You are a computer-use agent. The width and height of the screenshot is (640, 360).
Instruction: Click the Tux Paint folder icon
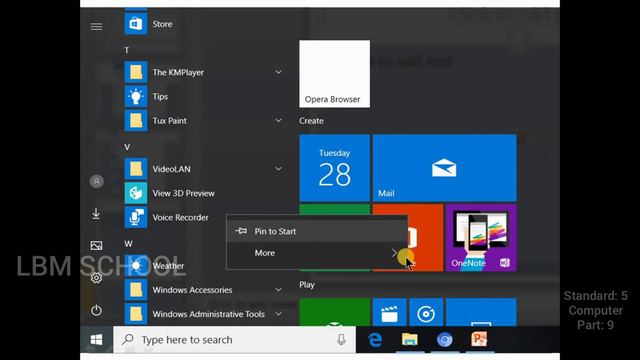[136, 120]
